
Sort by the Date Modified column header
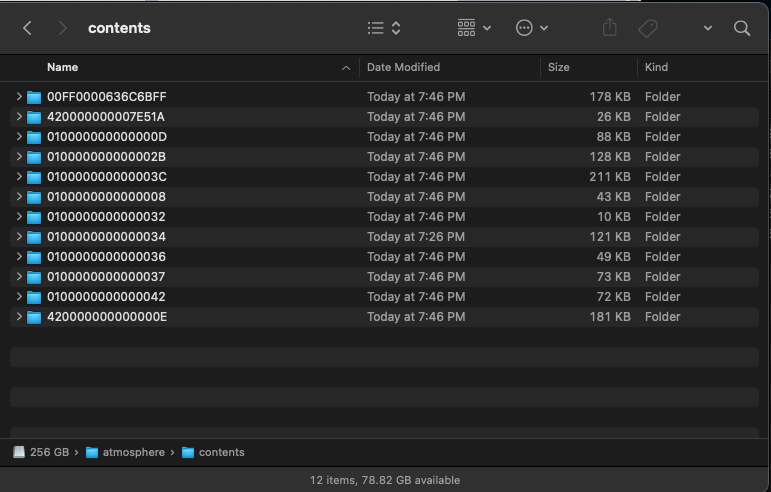[x=403, y=67]
